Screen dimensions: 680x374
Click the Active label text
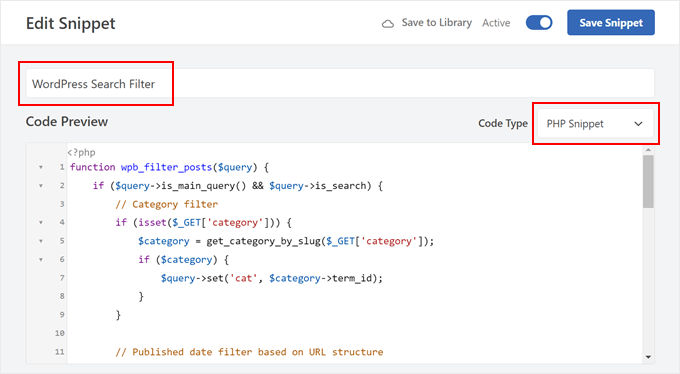pyautogui.click(x=496, y=23)
